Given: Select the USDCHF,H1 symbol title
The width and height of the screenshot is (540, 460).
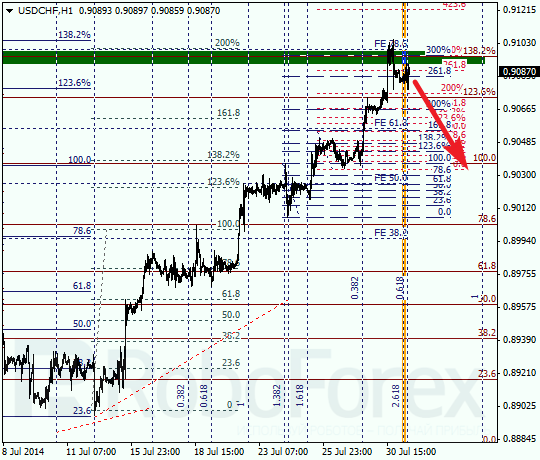Looking at the screenshot, I should pyautogui.click(x=45, y=11).
